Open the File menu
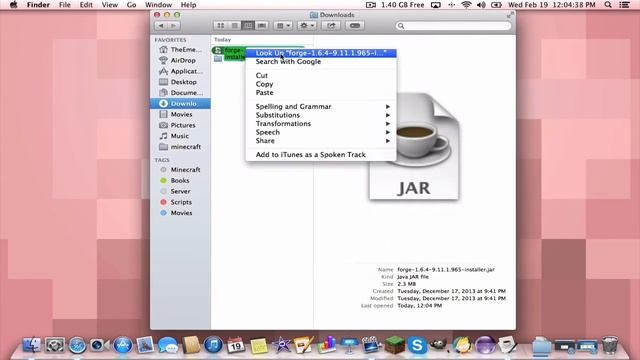640x360 pixels. (x=64, y=5)
